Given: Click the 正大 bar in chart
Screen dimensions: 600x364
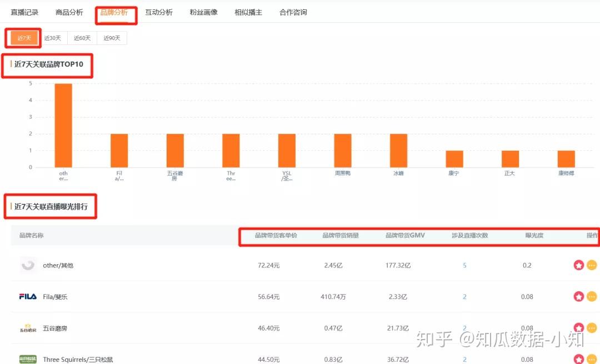Looking at the screenshot, I should (x=510, y=159).
